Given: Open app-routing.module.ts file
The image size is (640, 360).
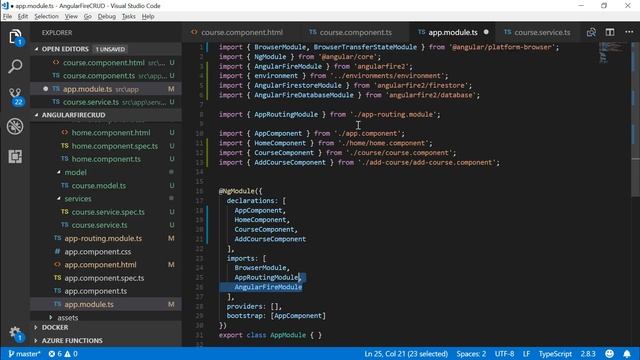Looking at the screenshot, I should (x=106, y=238).
